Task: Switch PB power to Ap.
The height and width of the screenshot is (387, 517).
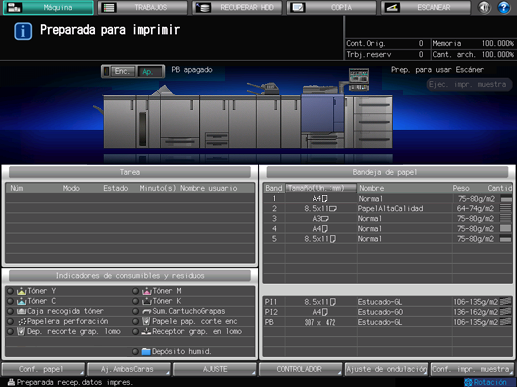Action: tap(150, 71)
